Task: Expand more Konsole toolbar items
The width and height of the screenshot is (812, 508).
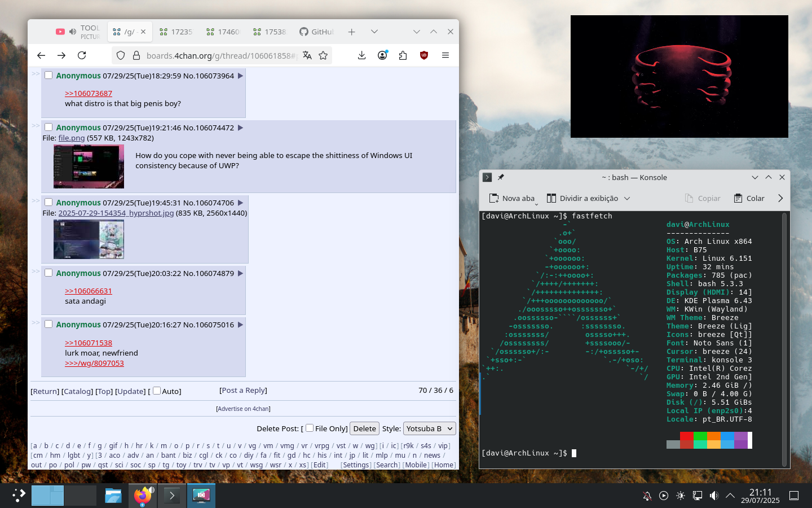Action: tap(780, 198)
